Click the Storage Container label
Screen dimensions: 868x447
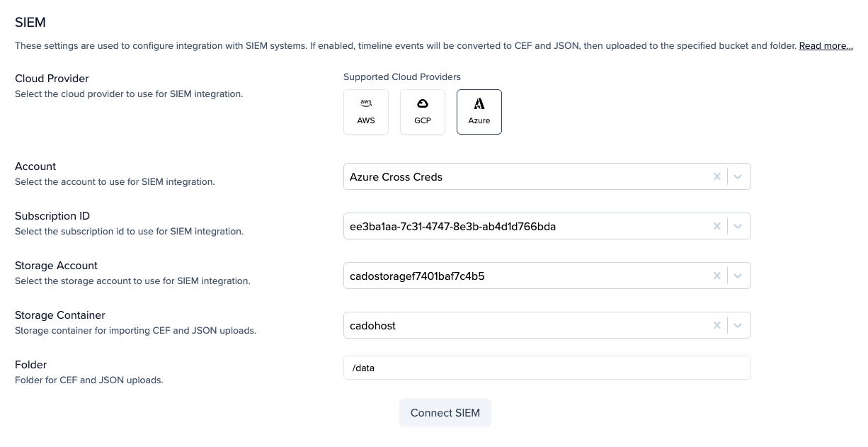[x=60, y=315]
